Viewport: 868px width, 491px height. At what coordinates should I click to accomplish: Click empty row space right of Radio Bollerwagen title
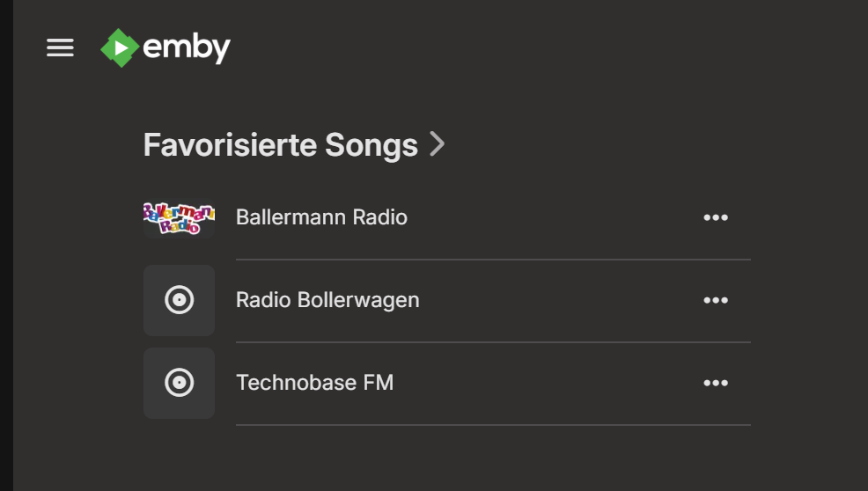555,300
